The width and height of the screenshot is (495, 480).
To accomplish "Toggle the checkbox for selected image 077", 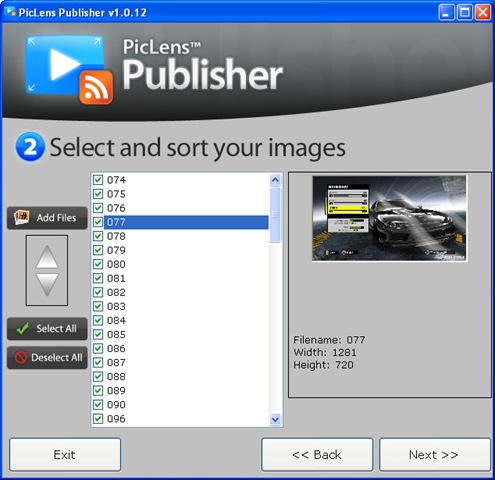I will click(98, 222).
